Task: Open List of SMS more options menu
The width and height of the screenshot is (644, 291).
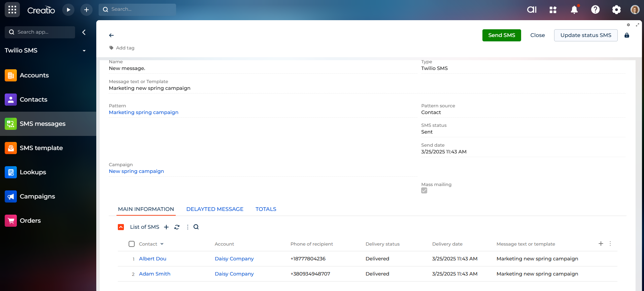Action: tap(188, 227)
